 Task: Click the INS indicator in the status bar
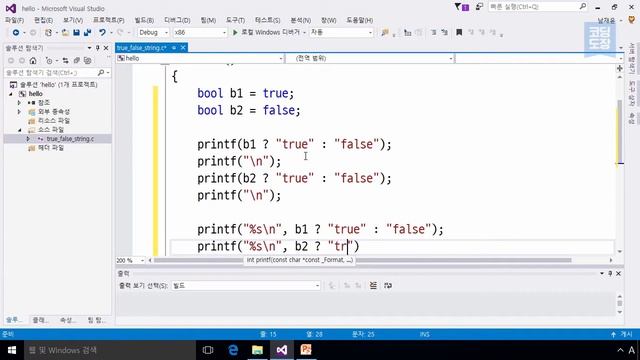click(424, 334)
